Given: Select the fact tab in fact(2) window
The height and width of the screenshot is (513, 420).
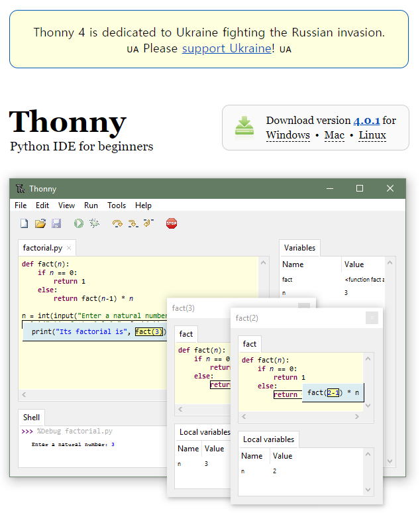Looking at the screenshot, I should 250,344.
